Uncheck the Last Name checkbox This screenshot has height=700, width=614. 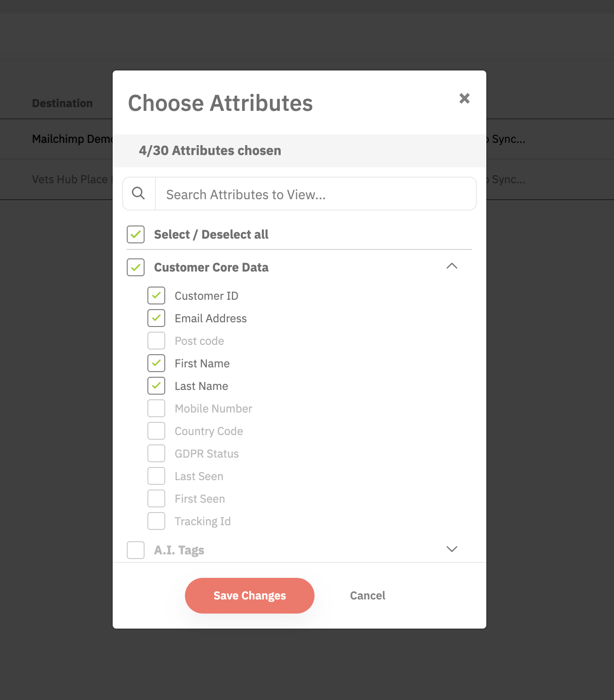[x=156, y=386]
